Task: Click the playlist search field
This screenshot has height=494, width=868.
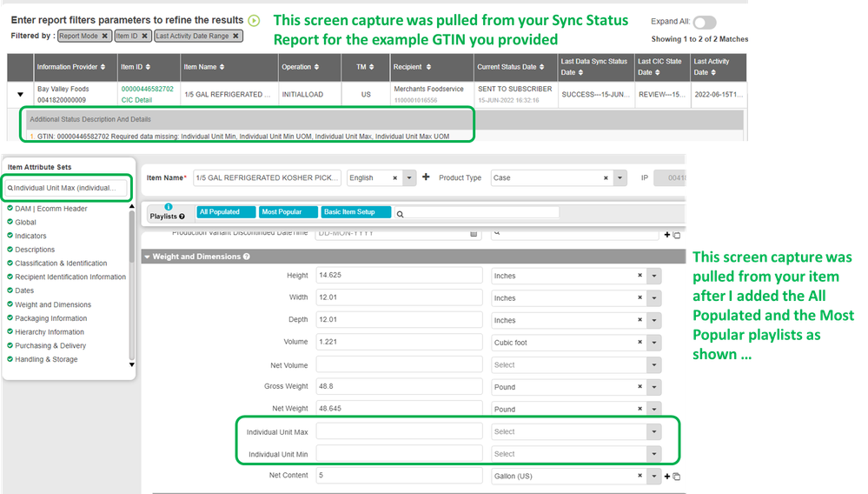Action: (477, 213)
